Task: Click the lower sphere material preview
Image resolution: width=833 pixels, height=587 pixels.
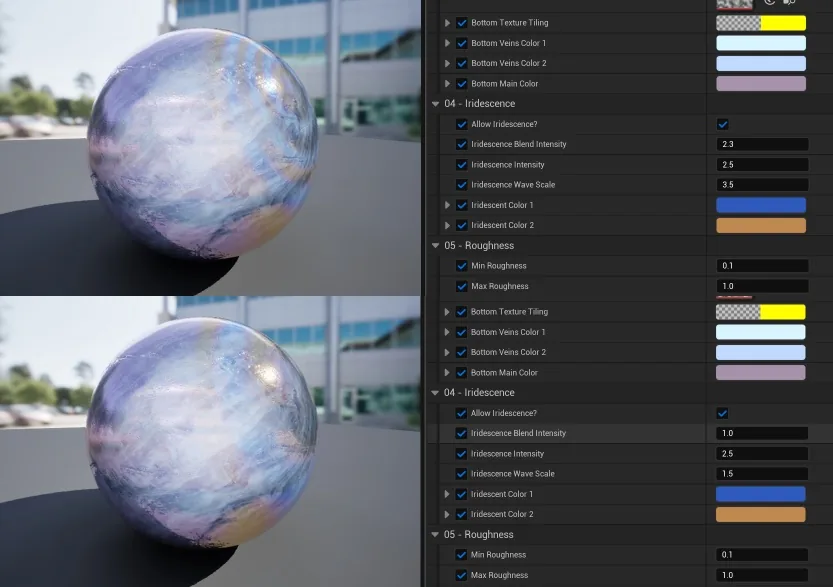Action: (x=202, y=432)
